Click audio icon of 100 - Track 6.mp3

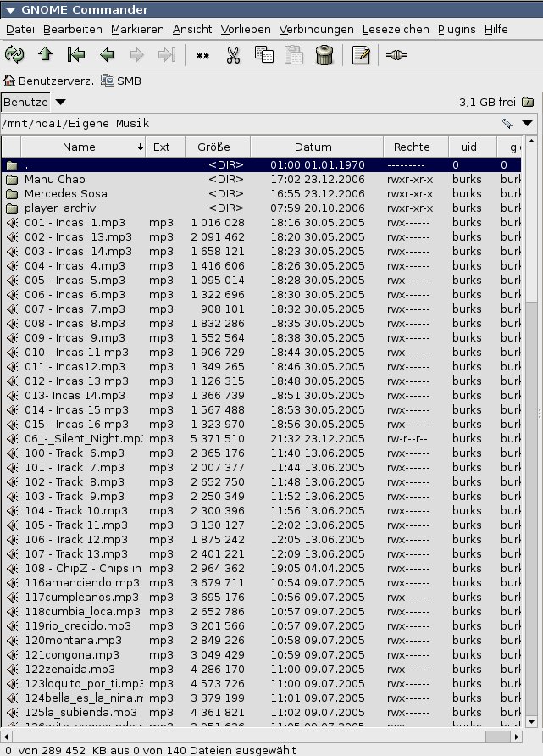(12, 453)
